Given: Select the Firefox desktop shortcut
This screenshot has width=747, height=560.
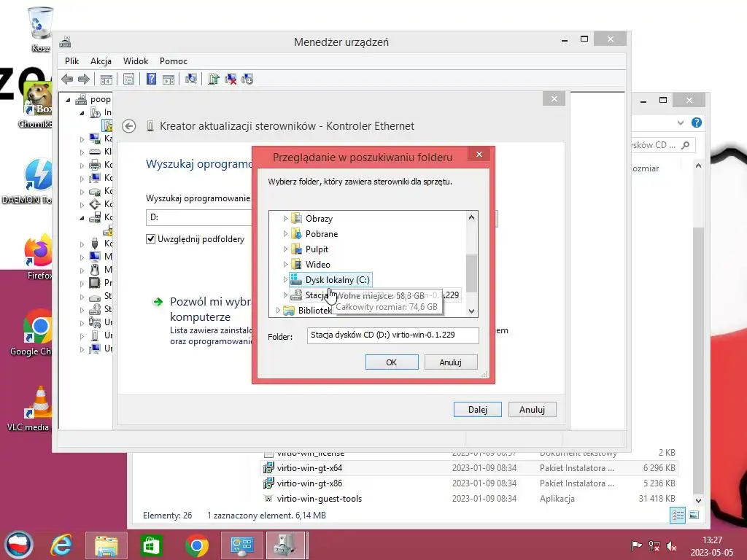Looking at the screenshot, I should point(39,257).
